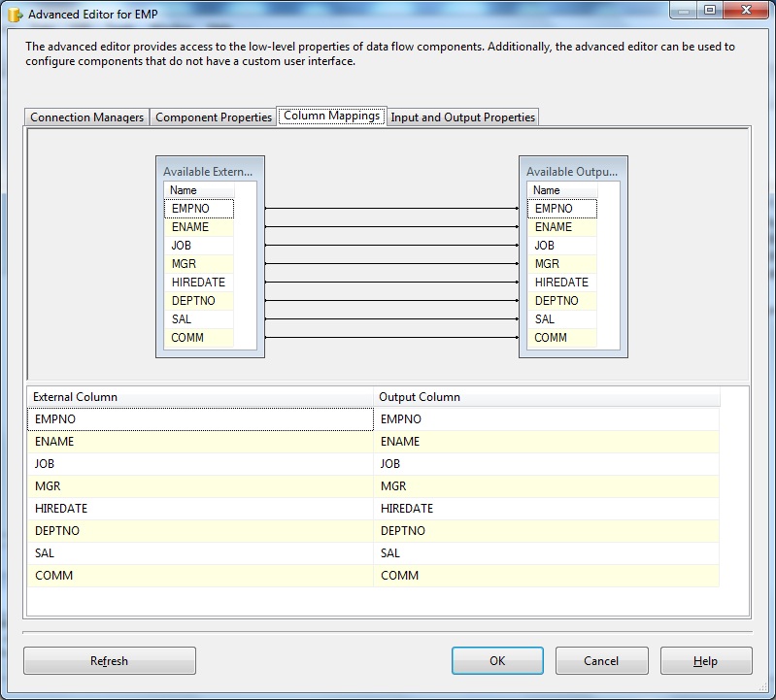Select HIREDATE in Available Output Columns list
The width and height of the screenshot is (776, 700).
pyautogui.click(x=562, y=282)
